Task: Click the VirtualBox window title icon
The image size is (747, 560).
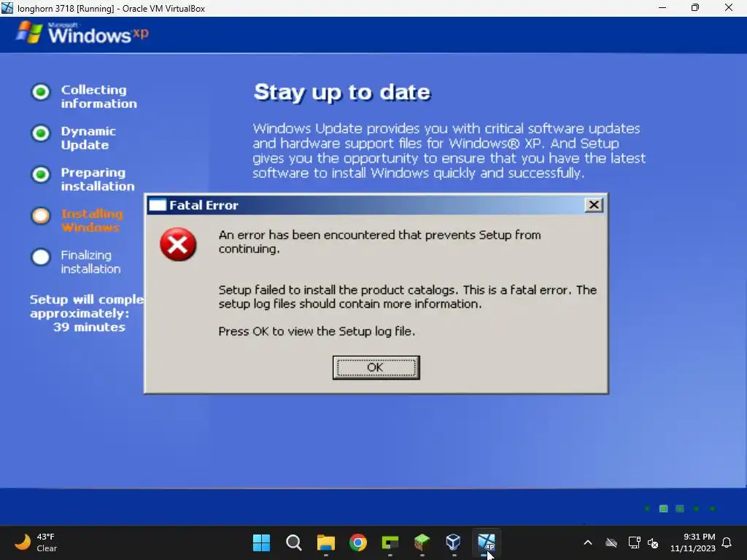Action: point(7,8)
